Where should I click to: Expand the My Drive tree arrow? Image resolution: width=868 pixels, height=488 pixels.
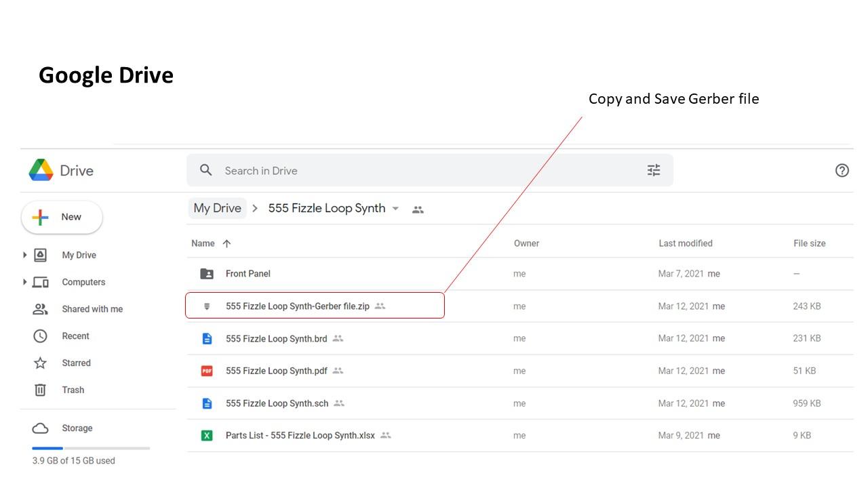click(25, 255)
